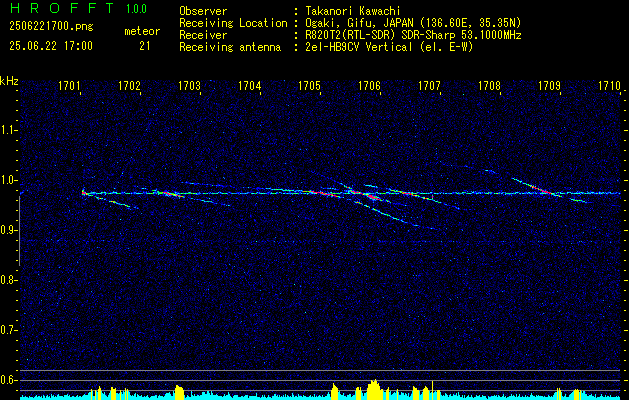Click the meteor count label

click(142, 31)
